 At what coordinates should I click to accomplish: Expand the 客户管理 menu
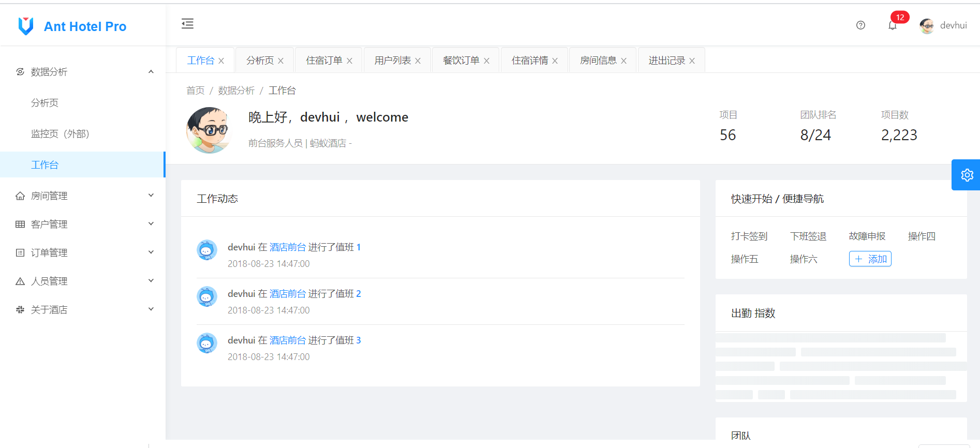[151, 224]
